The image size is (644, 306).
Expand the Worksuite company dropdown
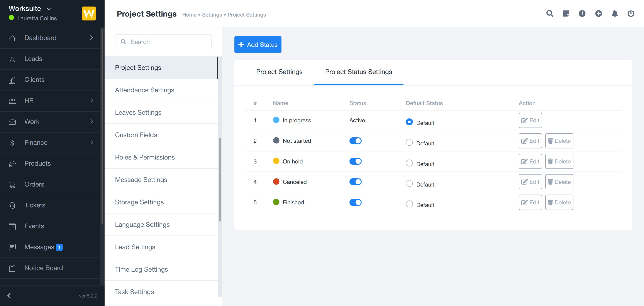(49, 9)
